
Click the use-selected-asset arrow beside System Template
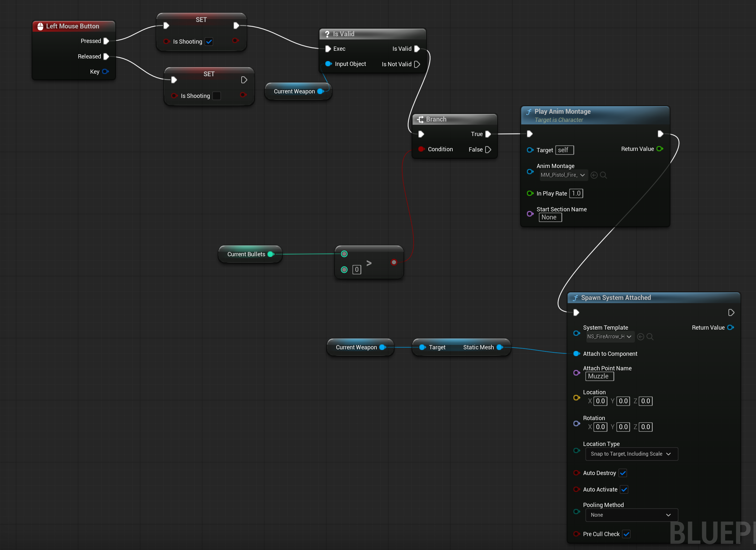640,337
